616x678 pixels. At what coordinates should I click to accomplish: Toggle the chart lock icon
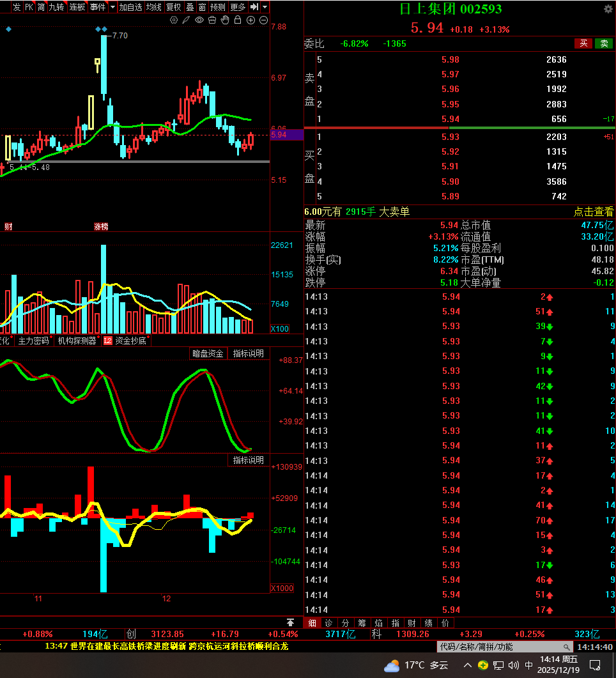click(x=238, y=20)
